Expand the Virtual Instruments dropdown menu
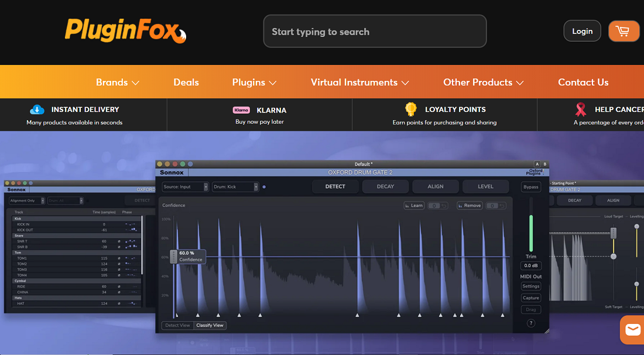Viewport: 644px width, 355px height. click(359, 83)
